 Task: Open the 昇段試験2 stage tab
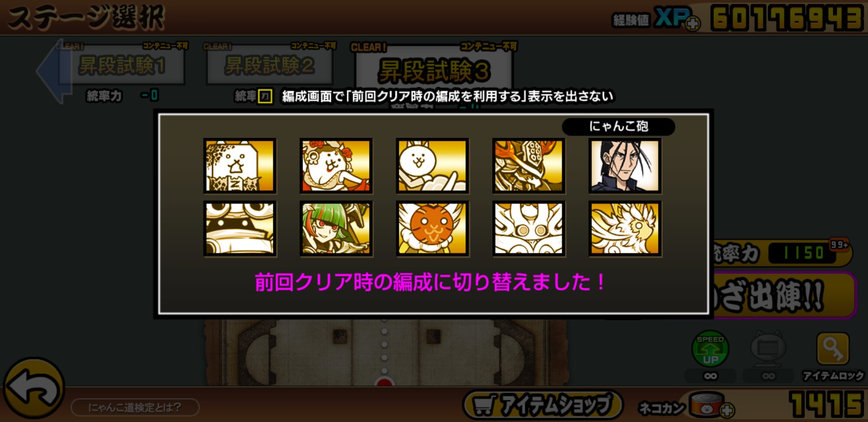tap(270, 65)
